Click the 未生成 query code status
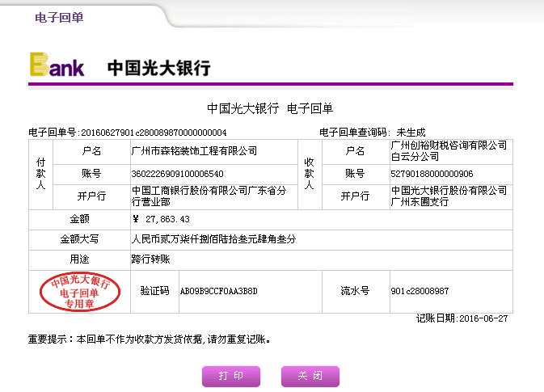The width and height of the screenshot is (544, 392). click(x=411, y=133)
